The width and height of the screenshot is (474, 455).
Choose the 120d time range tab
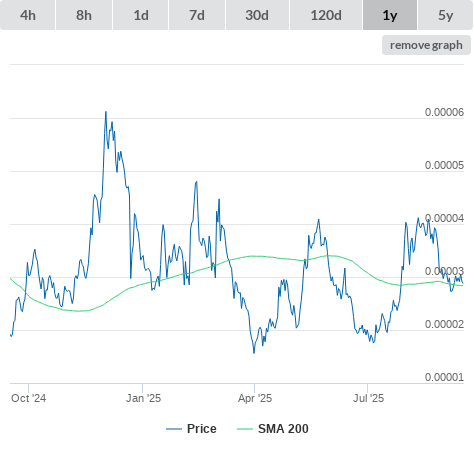tap(326, 15)
